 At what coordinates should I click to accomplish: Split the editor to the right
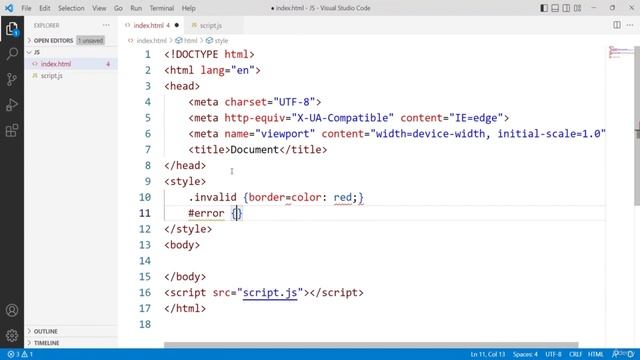tap(617, 25)
